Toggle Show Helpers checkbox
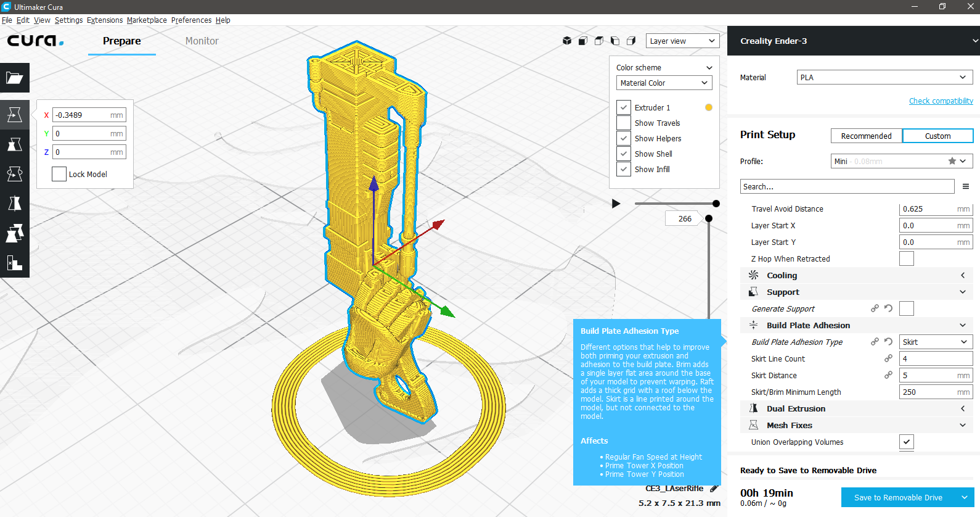The image size is (980, 517). point(624,138)
